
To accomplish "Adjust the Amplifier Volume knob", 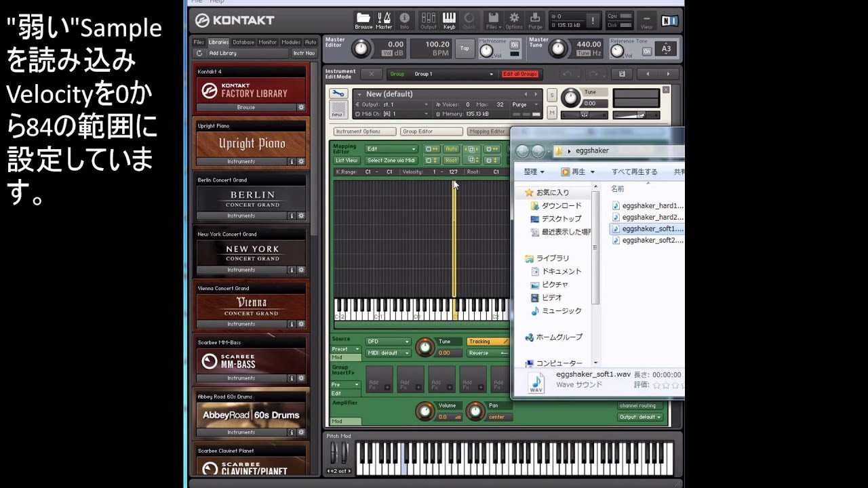I will pyautogui.click(x=425, y=411).
